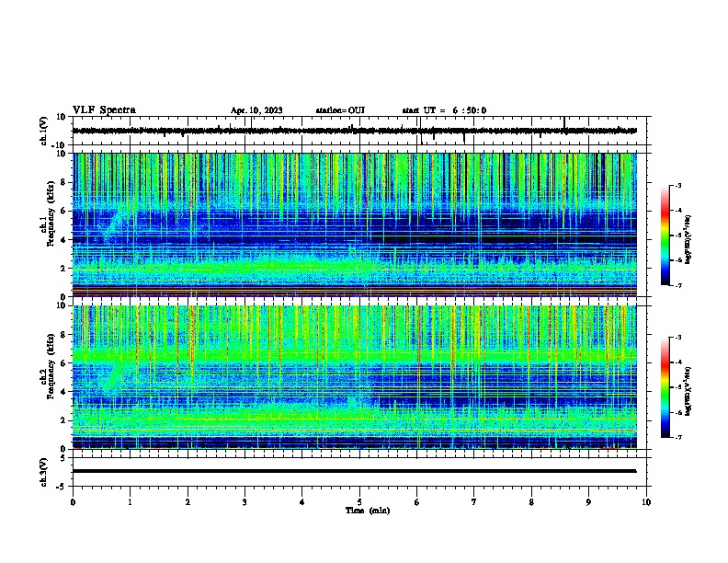Click the '2' kHz tick on ch.2 frequency axis
Screen dimensions: 728x563
(64, 420)
